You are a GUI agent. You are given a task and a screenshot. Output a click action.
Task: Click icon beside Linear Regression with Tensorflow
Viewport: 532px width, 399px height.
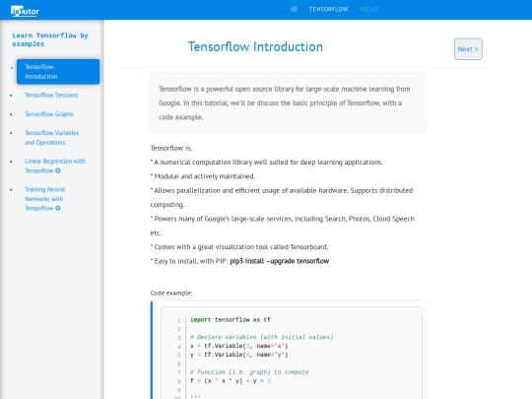tap(58, 170)
